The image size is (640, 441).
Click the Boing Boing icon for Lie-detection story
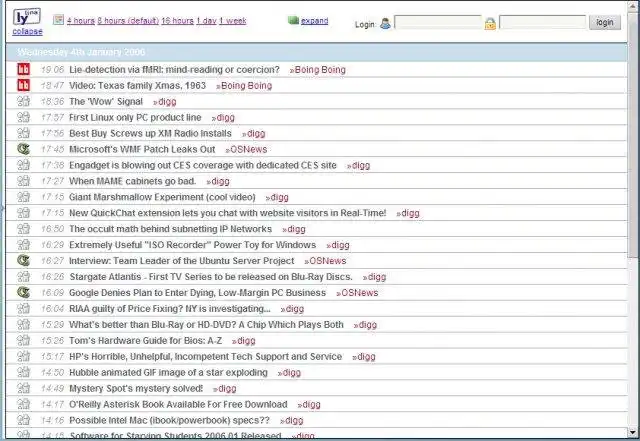click(24, 69)
